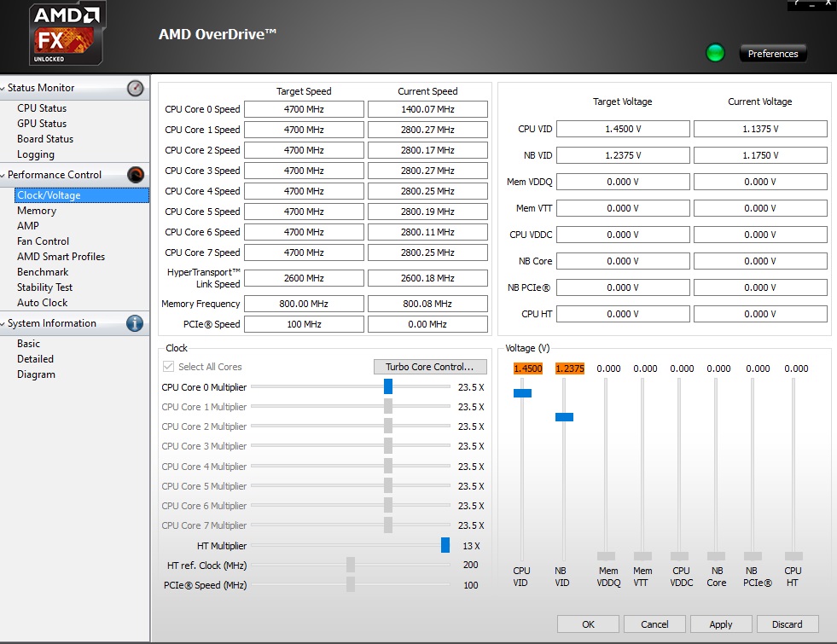The height and width of the screenshot is (644, 837).
Task: Select Stability Test in sidebar
Action: point(44,287)
